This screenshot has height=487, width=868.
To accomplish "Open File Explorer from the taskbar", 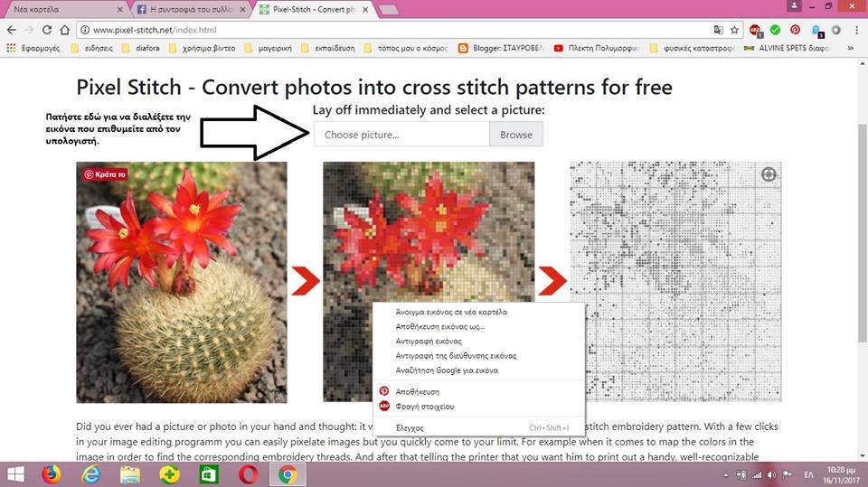I will (x=130, y=475).
